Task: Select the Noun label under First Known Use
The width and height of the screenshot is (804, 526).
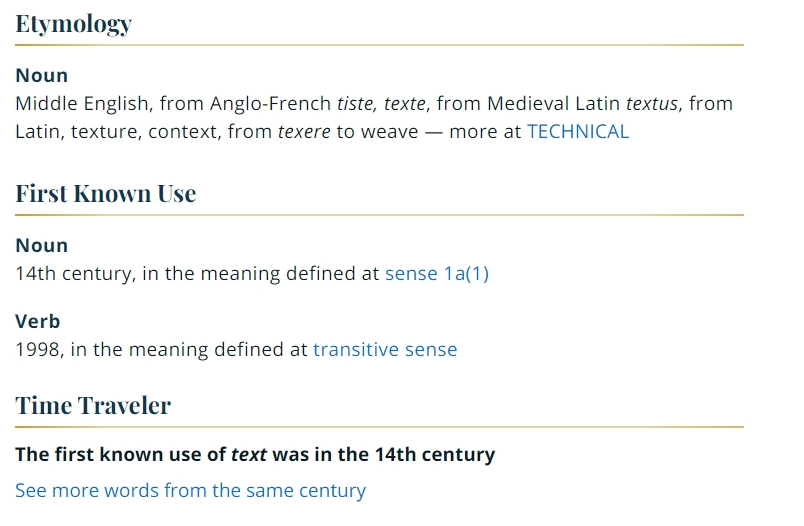Action: click(x=42, y=246)
